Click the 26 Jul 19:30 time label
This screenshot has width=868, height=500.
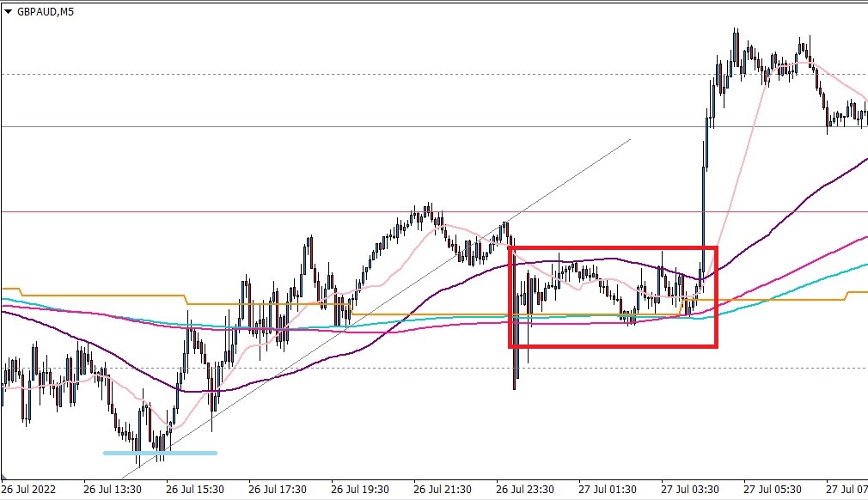[x=360, y=490]
